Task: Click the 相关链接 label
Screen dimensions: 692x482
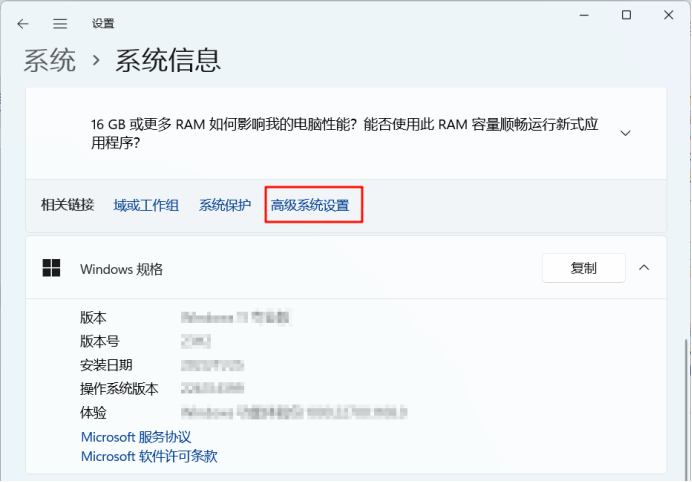Action: coord(68,205)
